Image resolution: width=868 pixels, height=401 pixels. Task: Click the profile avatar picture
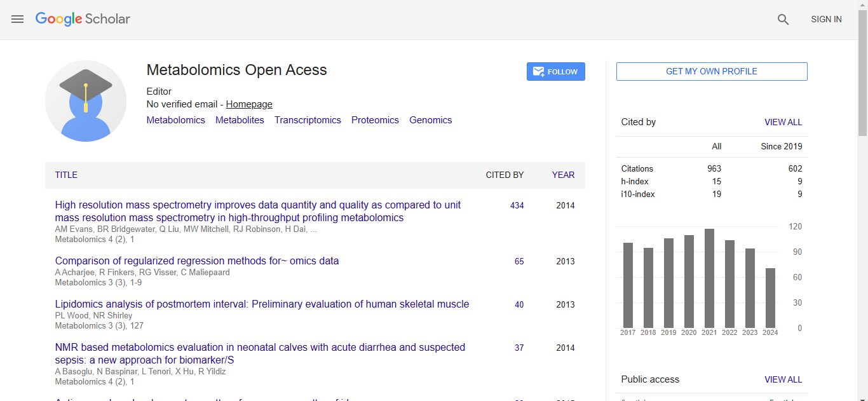[x=86, y=101]
